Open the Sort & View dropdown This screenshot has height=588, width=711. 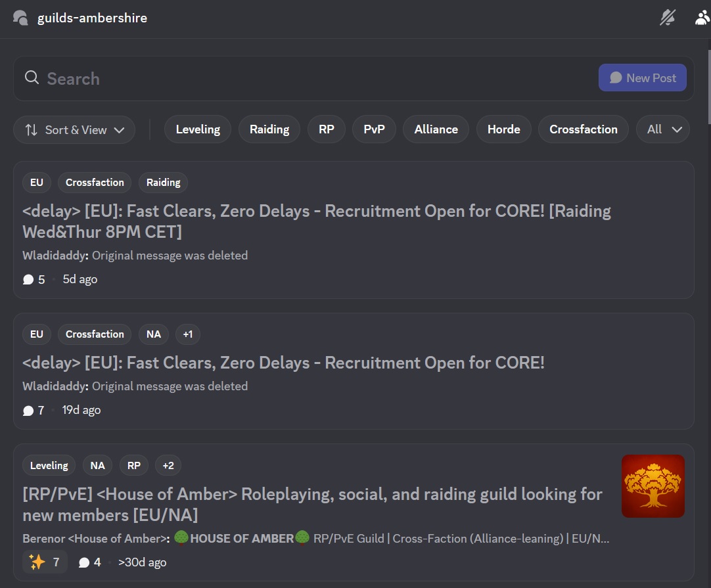tap(74, 129)
